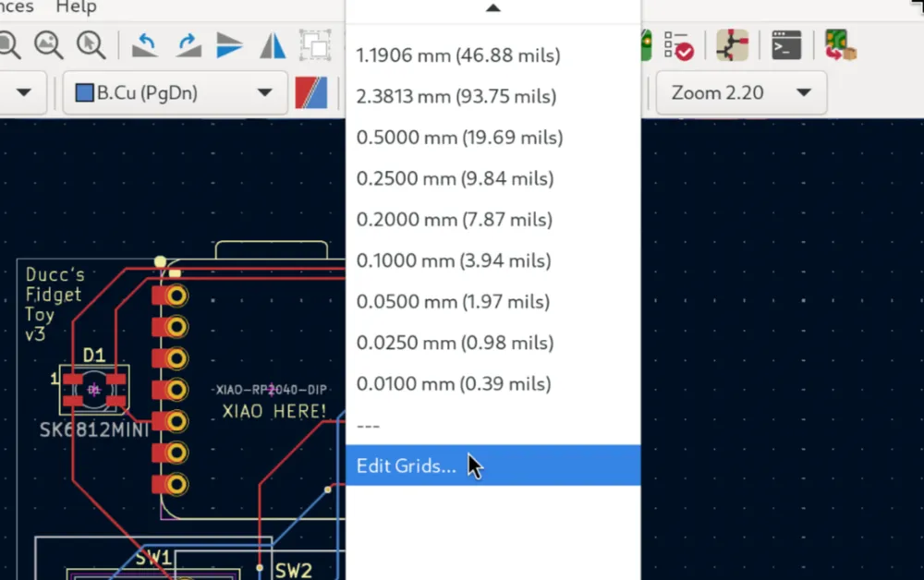Click the D1 SK6812MINI footprint on board
Image resolution: width=924 pixels, height=580 pixels.
tap(93, 390)
